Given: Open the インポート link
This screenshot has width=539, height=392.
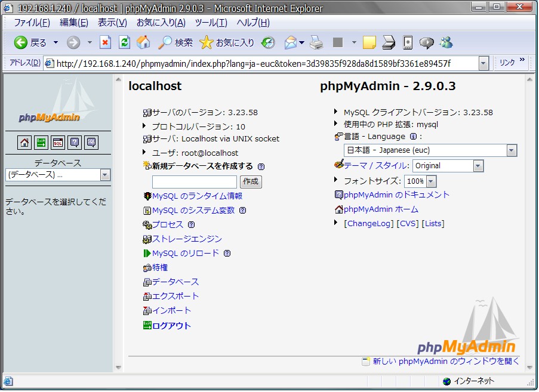Looking at the screenshot, I should (171, 311).
